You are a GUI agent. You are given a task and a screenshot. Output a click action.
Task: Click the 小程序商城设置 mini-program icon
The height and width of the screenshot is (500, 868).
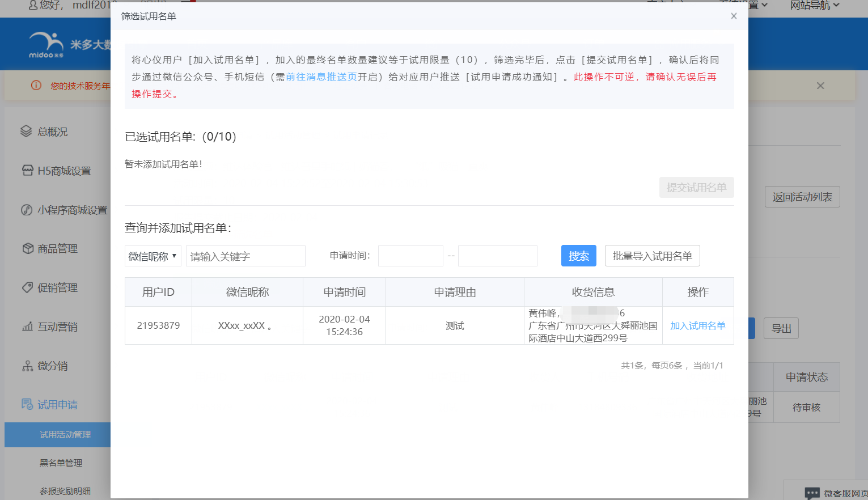(x=27, y=210)
